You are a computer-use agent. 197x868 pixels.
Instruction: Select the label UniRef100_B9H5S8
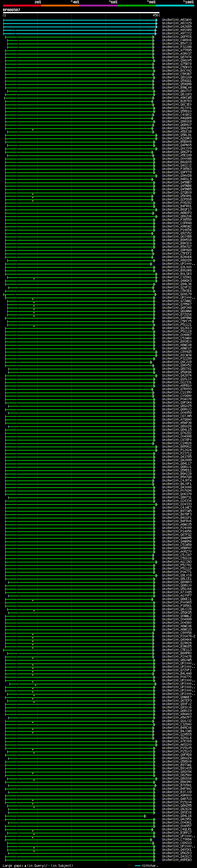click(x=176, y=240)
